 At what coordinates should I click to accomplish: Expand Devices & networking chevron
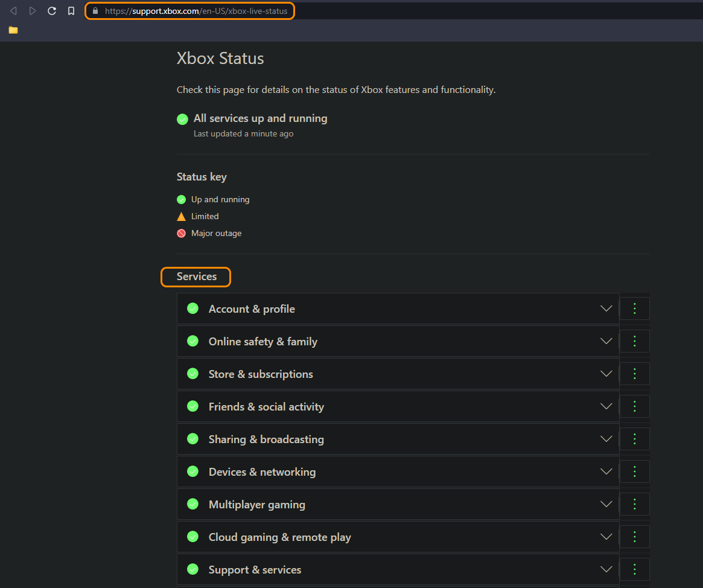(606, 471)
